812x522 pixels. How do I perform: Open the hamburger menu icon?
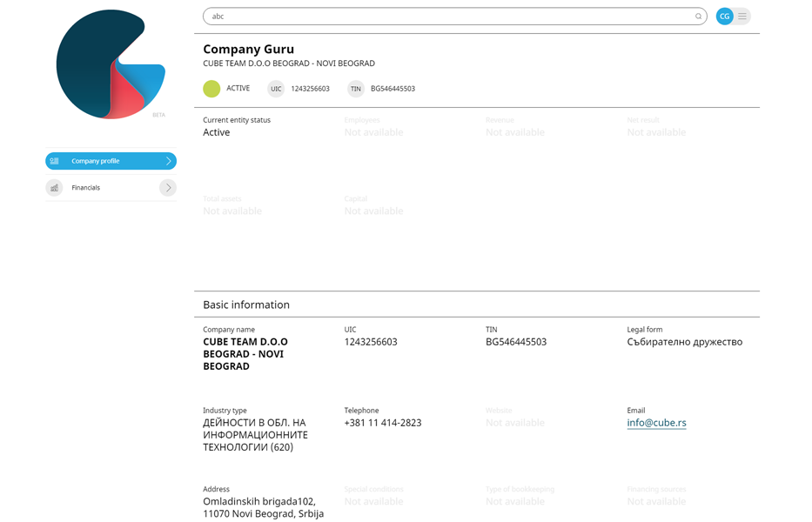click(742, 17)
